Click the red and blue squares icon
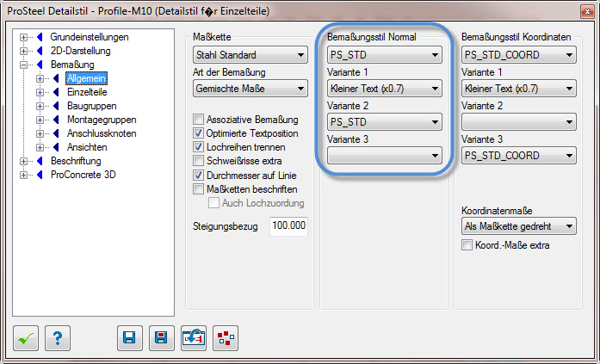600x364 pixels. pyautogui.click(x=226, y=338)
